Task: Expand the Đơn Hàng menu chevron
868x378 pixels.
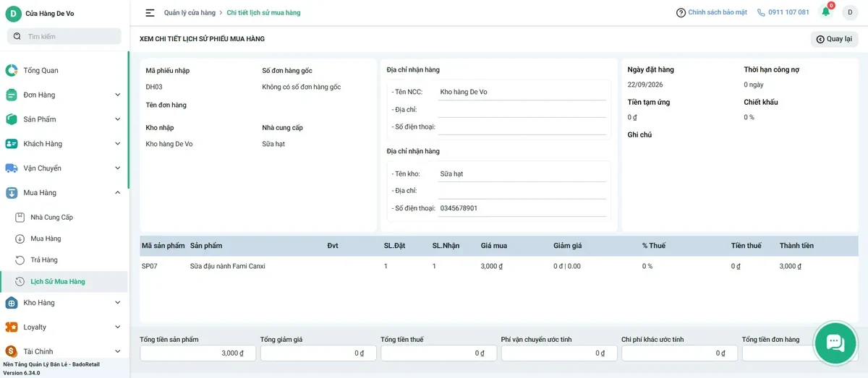Action: click(x=118, y=95)
